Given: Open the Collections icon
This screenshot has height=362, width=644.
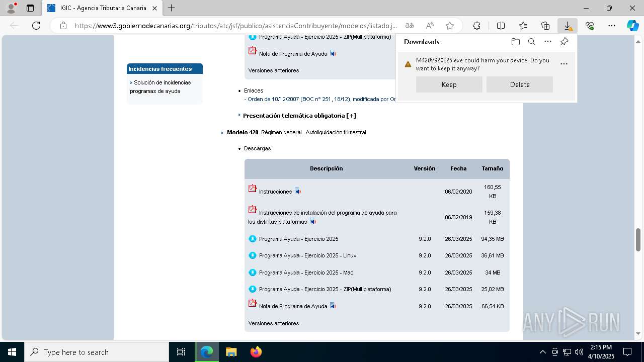Looking at the screenshot, I should pos(545,26).
